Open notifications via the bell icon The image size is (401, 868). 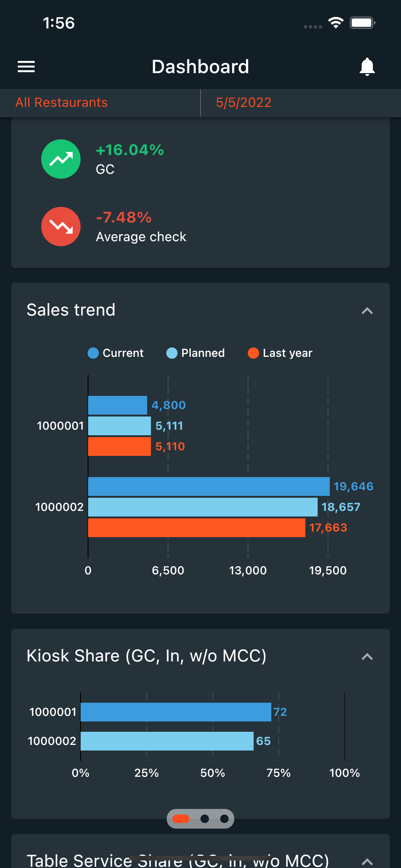coord(367,66)
